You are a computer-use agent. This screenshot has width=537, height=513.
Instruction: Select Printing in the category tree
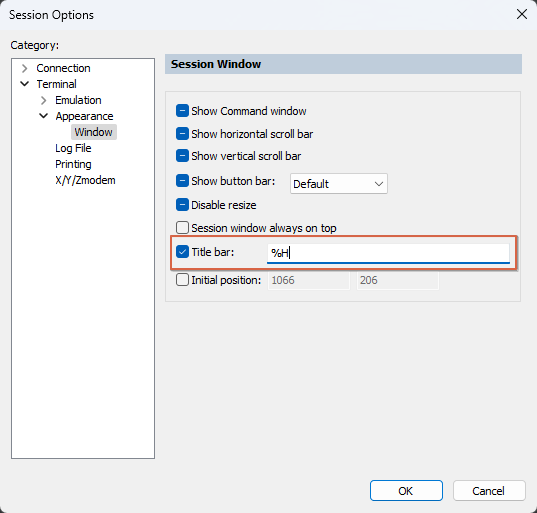pos(73,164)
